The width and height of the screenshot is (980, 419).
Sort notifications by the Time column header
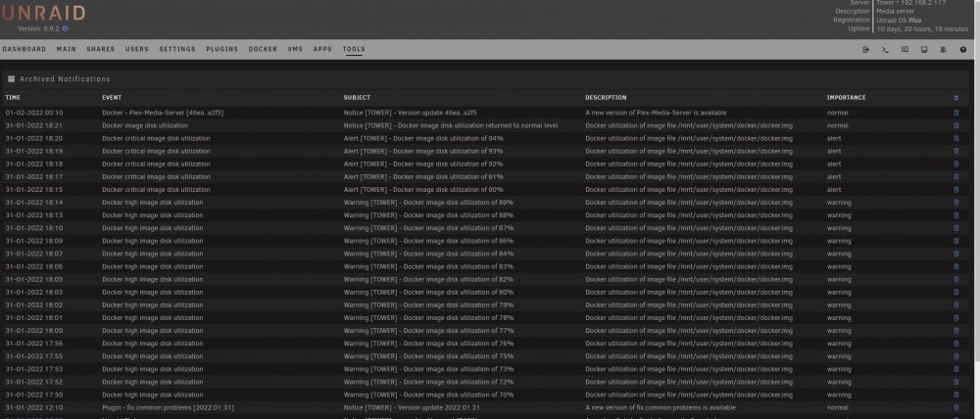13,98
